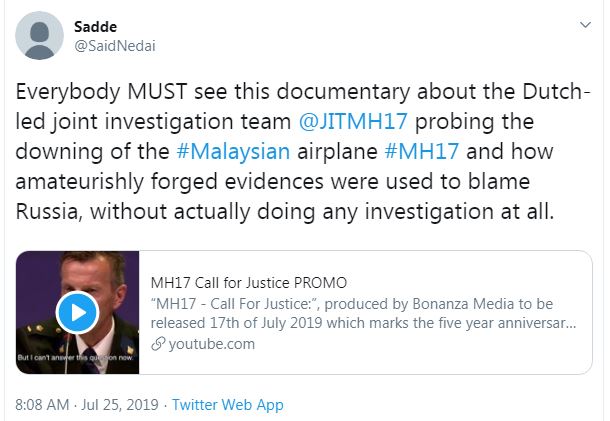610x421 pixels.
Task: Click the Twitter Web App source link
Action: pyautogui.click(x=227, y=405)
